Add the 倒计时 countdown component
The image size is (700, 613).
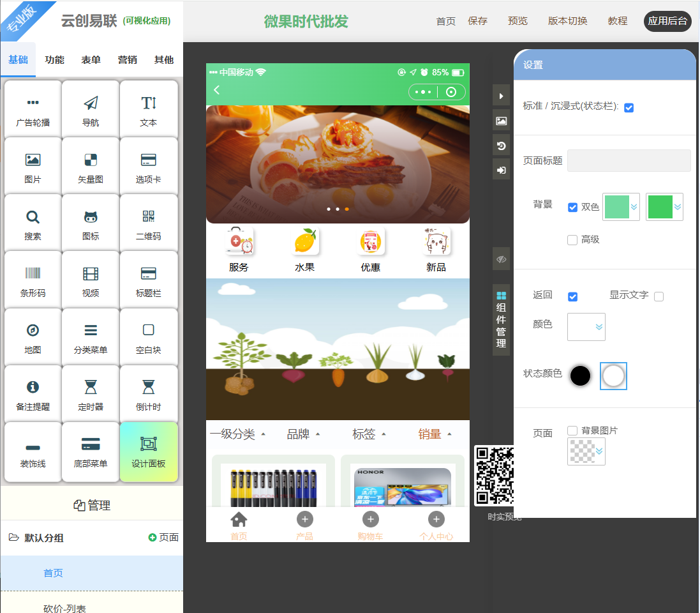pyautogui.click(x=149, y=393)
